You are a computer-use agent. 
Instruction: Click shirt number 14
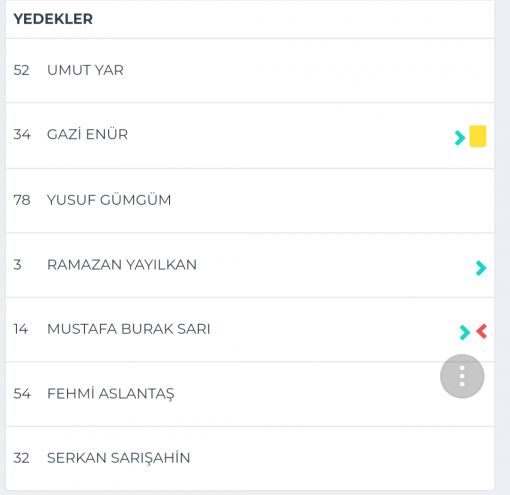tap(20, 329)
